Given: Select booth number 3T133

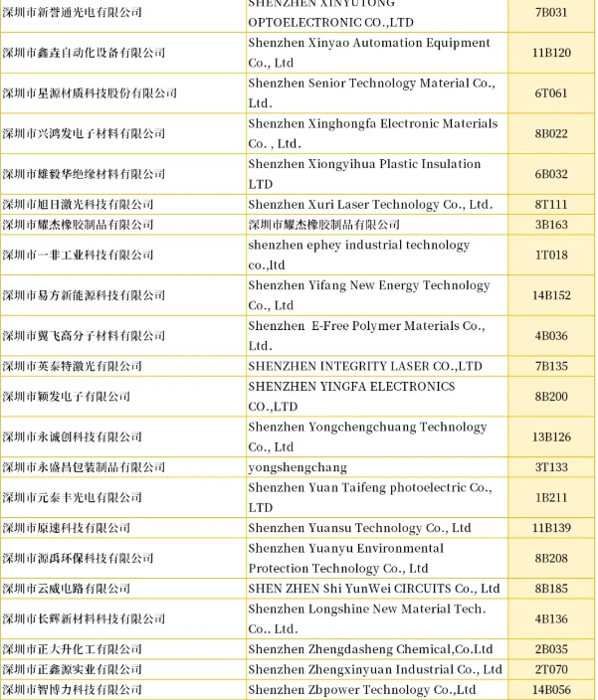Looking at the screenshot, I should point(551,467).
